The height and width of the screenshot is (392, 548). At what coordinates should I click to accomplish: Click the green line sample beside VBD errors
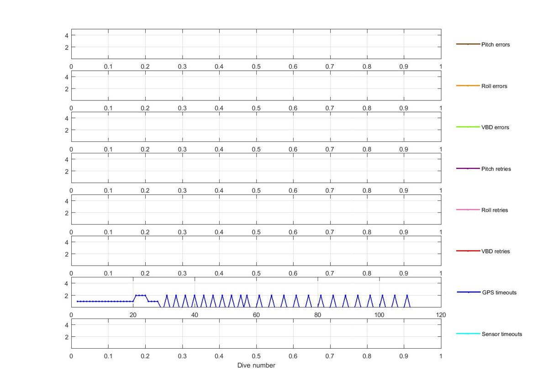468,127
